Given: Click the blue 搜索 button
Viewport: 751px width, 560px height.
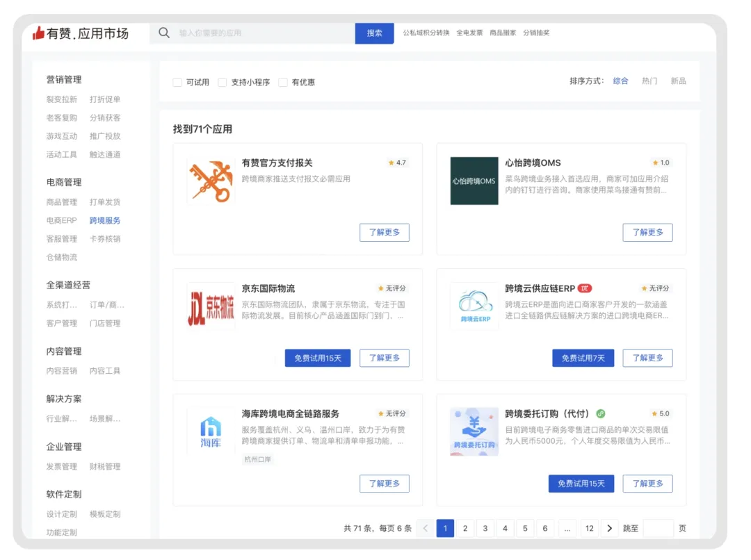Looking at the screenshot, I should pyautogui.click(x=375, y=33).
